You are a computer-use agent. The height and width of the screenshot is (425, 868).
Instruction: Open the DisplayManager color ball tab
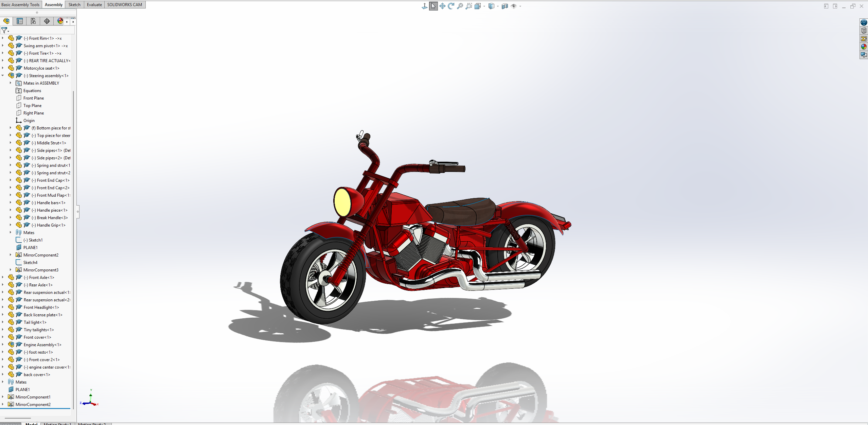click(60, 21)
